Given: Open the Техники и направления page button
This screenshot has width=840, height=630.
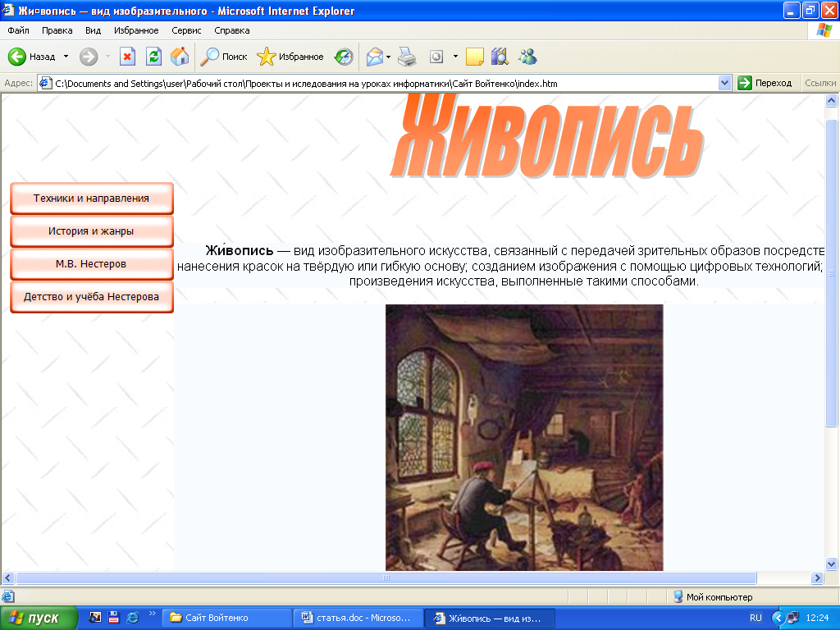Looking at the screenshot, I should (92, 199).
